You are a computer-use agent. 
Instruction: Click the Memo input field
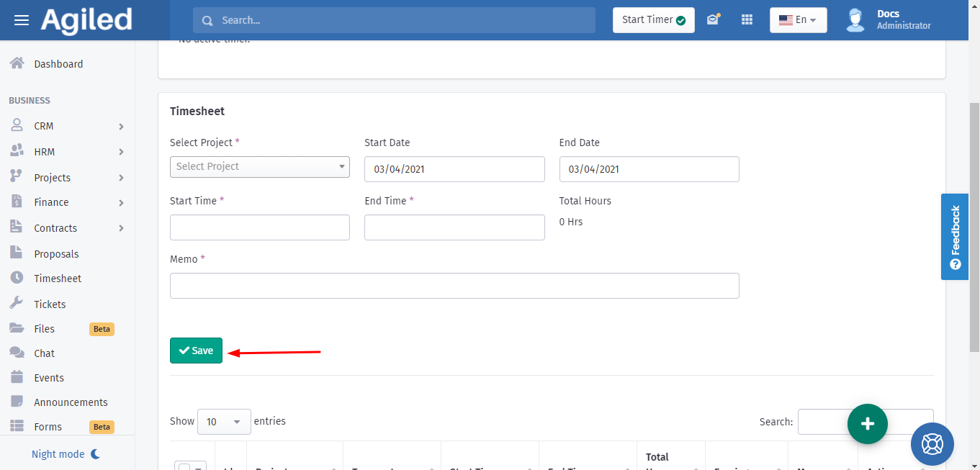coord(454,286)
